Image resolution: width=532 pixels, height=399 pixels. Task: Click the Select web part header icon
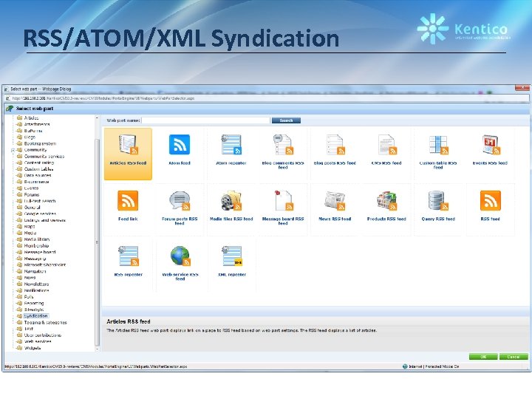coord(10,109)
